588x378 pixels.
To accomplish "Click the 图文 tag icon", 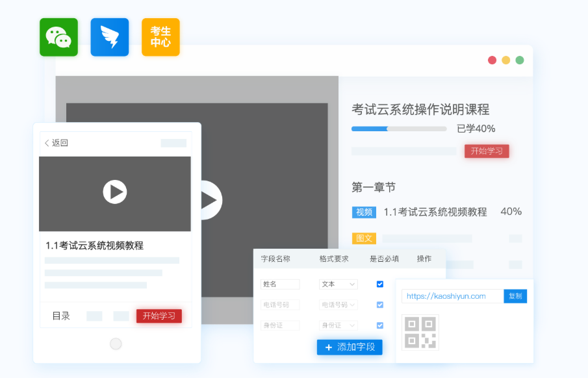I will (364, 238).
